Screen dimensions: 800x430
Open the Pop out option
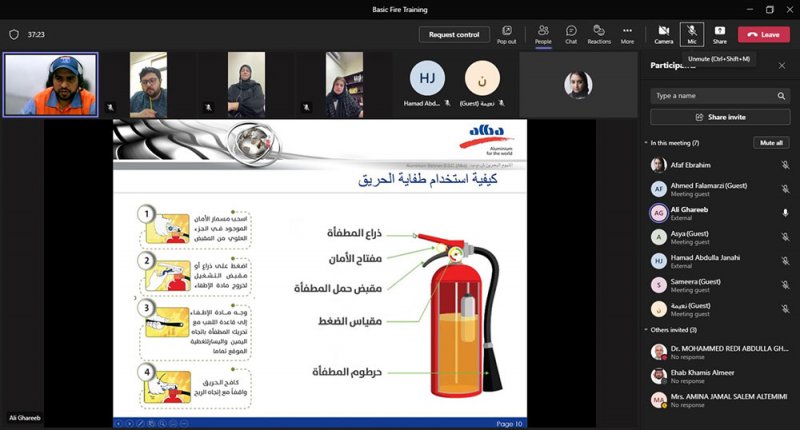click(x=506, y=35)
